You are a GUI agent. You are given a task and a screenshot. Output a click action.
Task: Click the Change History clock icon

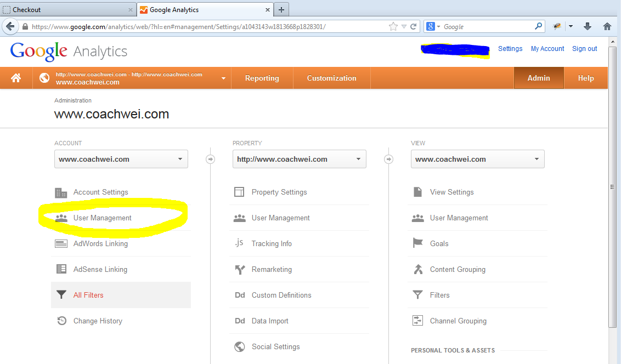pos(61,321)
